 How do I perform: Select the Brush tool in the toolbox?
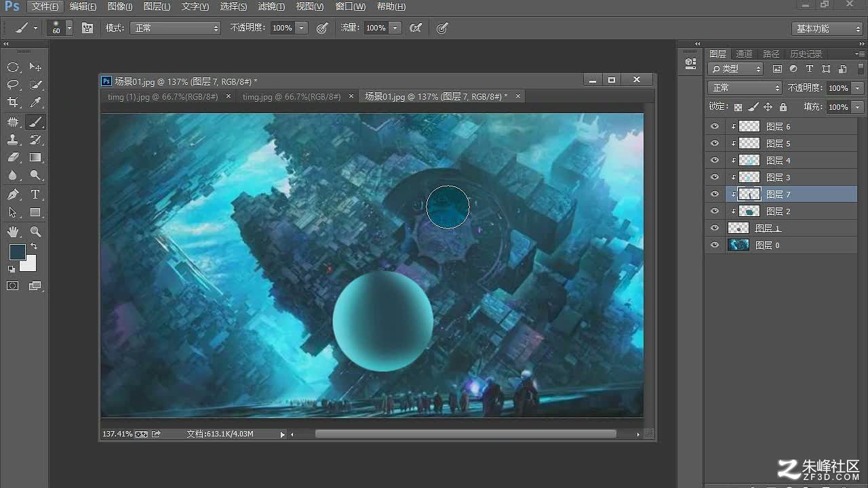(35, 122)
